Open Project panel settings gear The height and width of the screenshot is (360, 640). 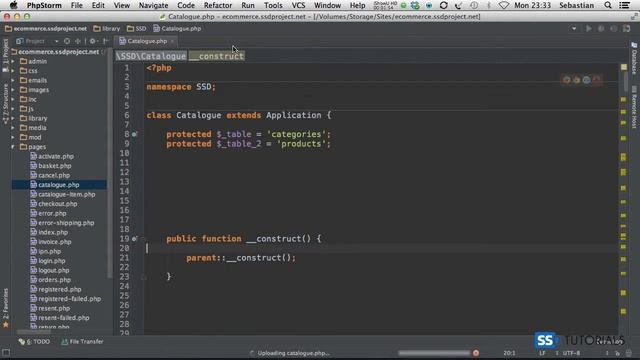(x=93, y=41)
